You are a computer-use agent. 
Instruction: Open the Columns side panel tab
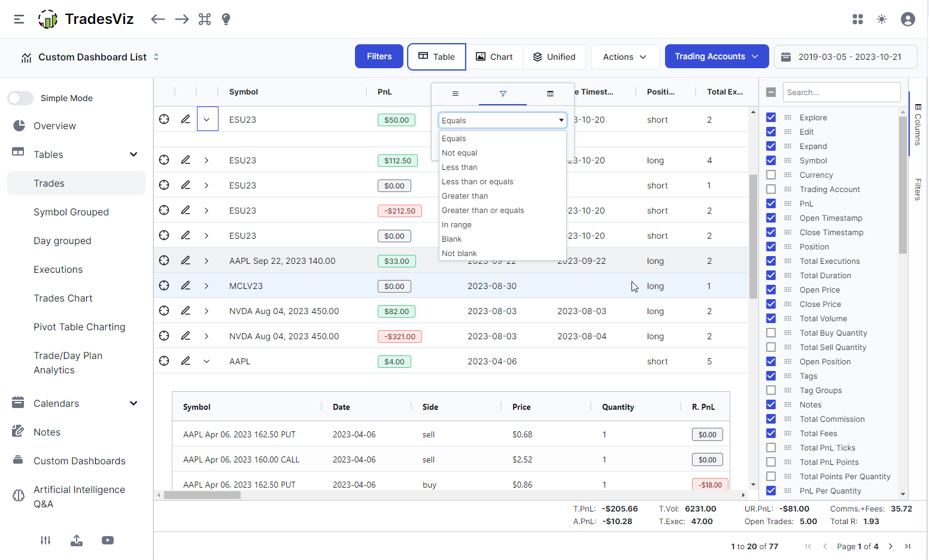[x=918, y=124]
